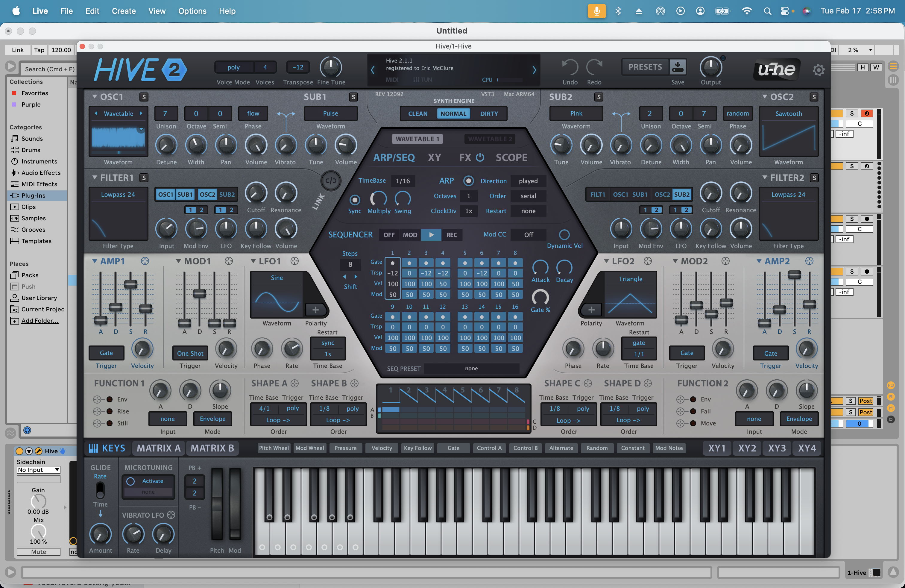Click the FX power icon
The height and width of the screenshot is (588, 905).
pos(480,157)
